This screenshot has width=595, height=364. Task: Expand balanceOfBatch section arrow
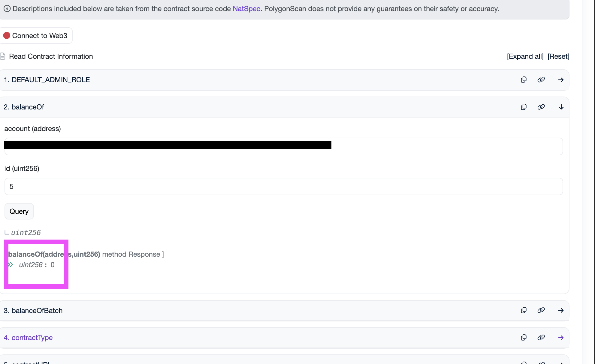point(560,310)
